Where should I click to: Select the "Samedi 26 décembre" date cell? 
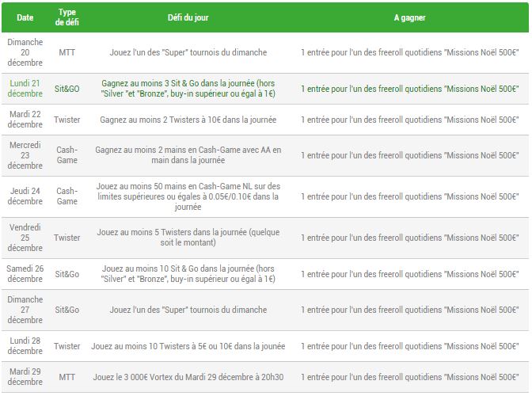(25, 273)
